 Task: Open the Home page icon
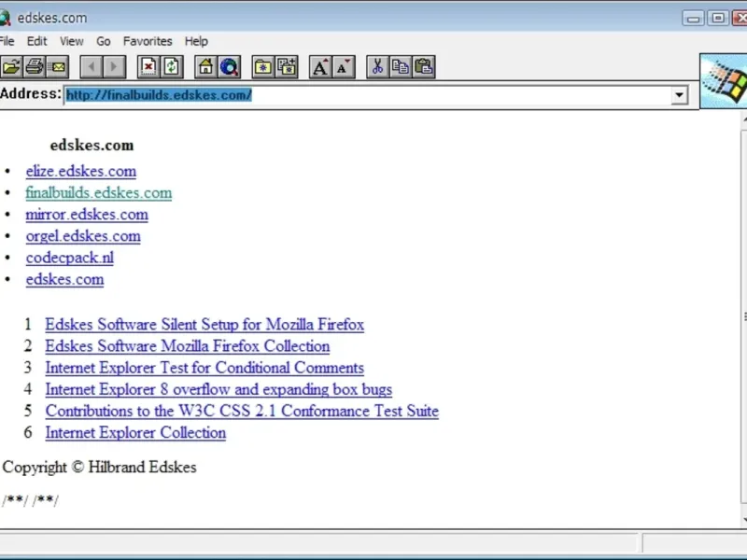205,66
